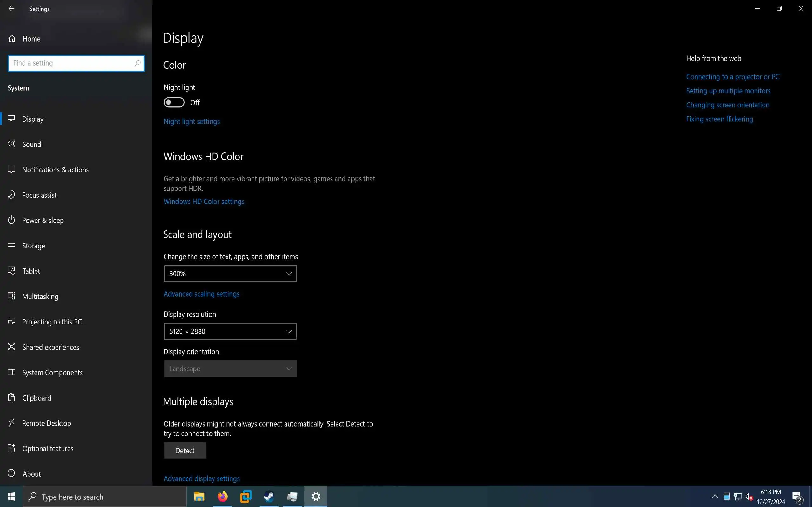Image resolution: width=812 pixels, height=507 pixels.
Task: Click the Focus assist moon icon
Action: pos(11,195)
